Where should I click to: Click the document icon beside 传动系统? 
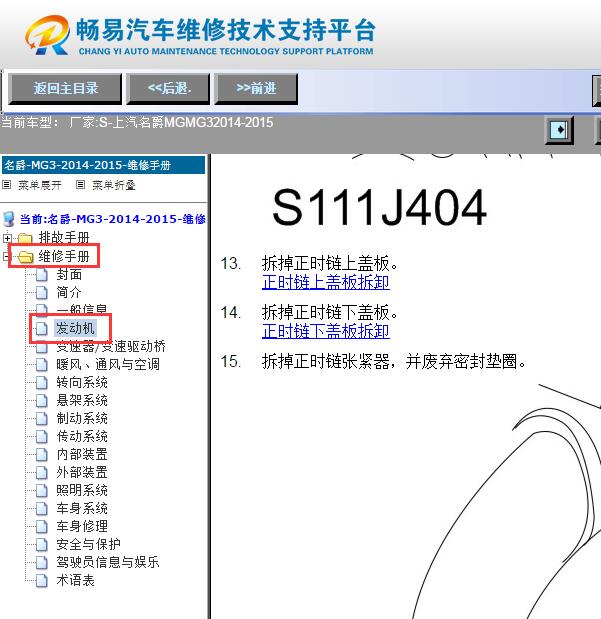point(41,436)
